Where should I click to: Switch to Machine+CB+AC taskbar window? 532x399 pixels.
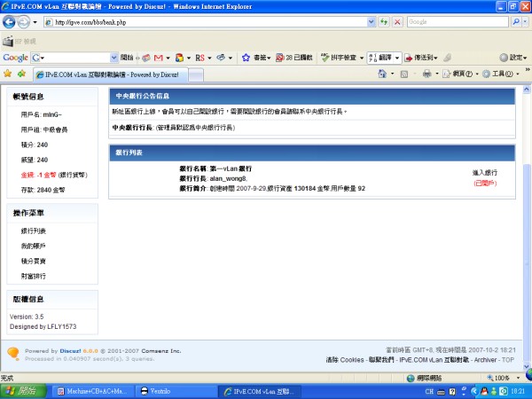pyautogui.click(x=92, y=391)
